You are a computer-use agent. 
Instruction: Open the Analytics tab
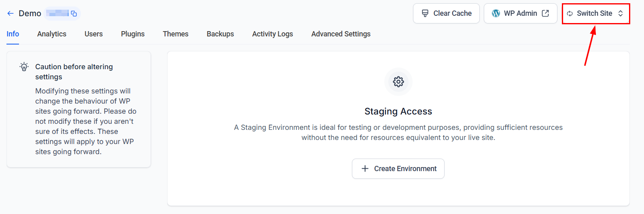click(x=52, y=34)
